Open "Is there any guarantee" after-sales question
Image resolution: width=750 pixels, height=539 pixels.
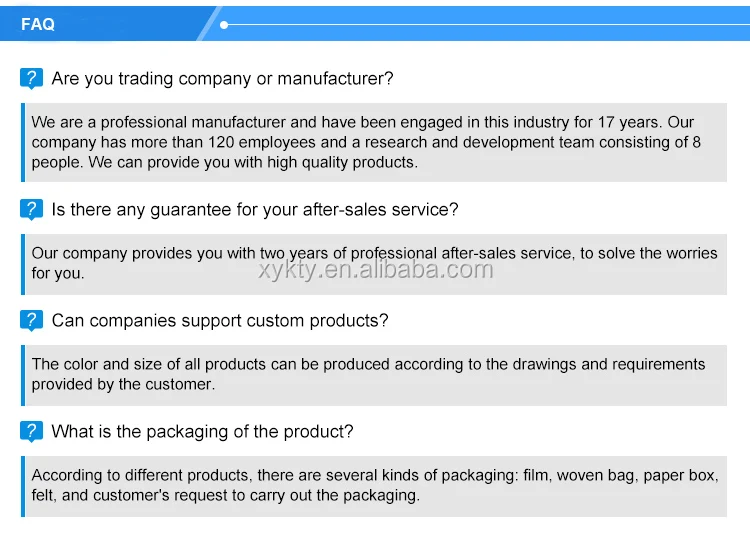coord(255,210)
